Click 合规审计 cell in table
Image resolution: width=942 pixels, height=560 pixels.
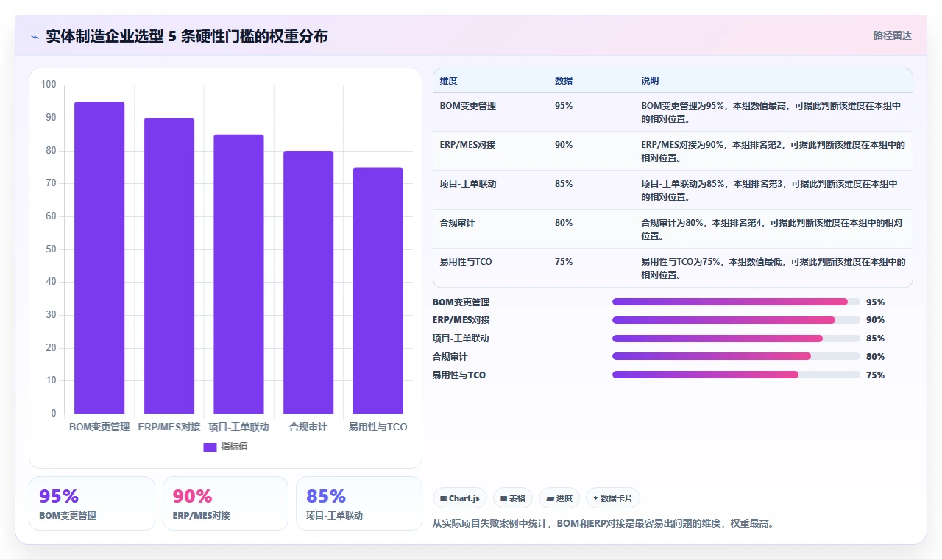coord(458,223)
